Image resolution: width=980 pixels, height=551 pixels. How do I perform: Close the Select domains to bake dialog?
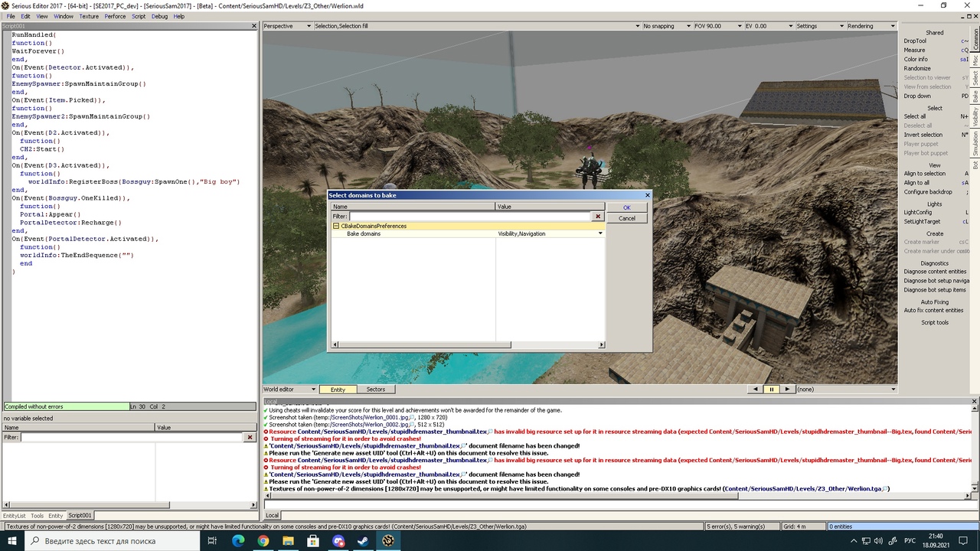click(x=647, y=195)
